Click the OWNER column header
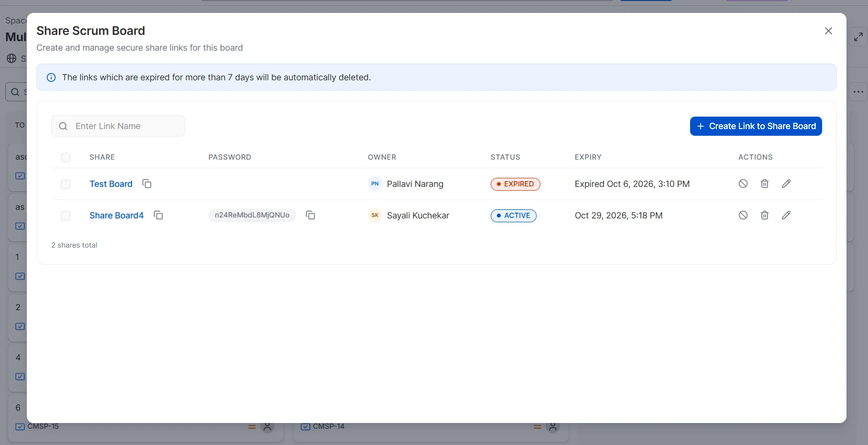This screenshot has width=868, height=445. (x=382, y=157)
